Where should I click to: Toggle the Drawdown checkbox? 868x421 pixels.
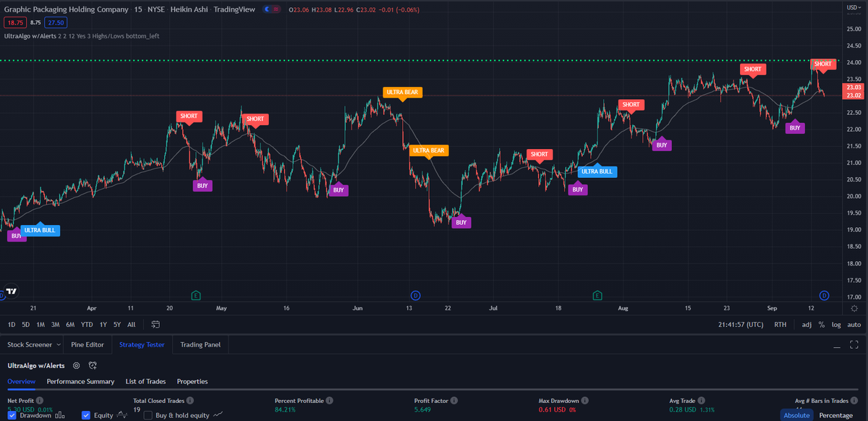click(x=12, y=415)
